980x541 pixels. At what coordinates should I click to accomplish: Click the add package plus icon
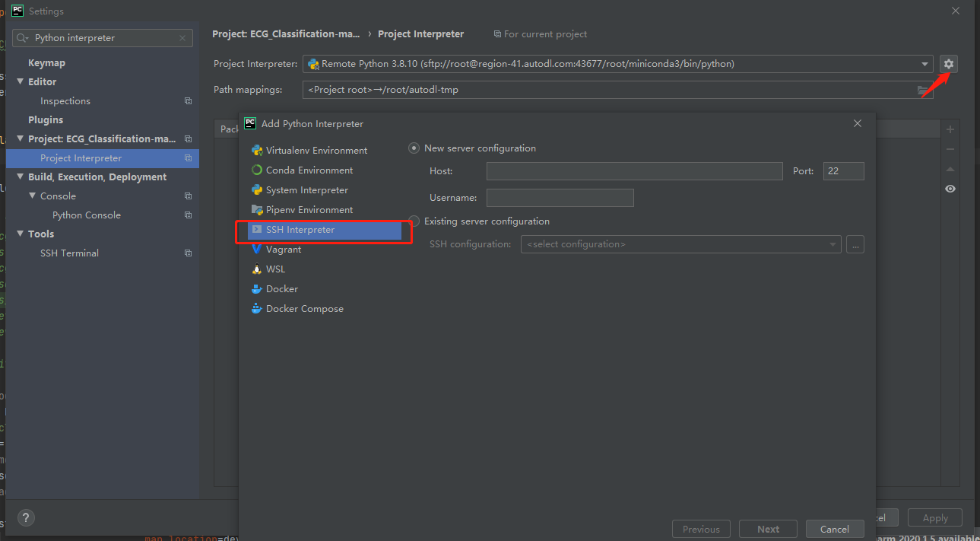tap(950, 130)
